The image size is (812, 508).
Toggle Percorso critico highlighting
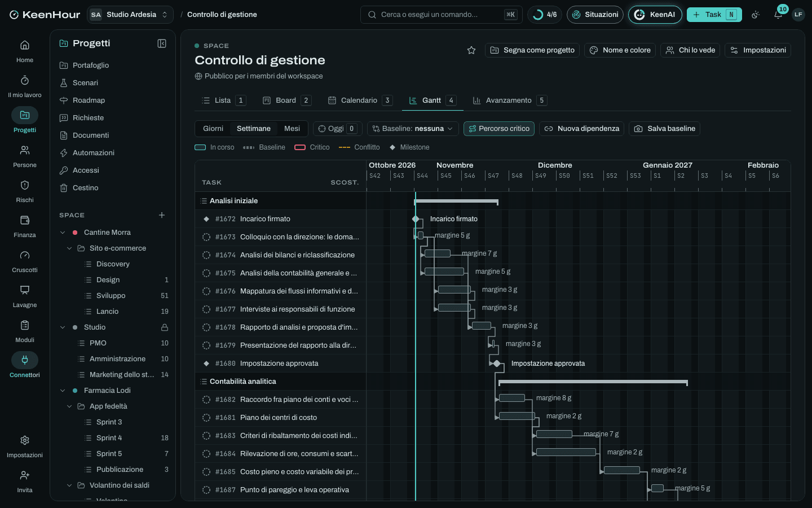(x=499, y=129)
